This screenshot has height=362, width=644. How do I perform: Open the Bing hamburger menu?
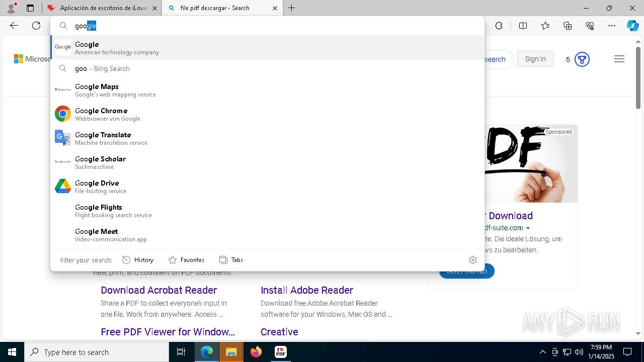coord(619,59)
